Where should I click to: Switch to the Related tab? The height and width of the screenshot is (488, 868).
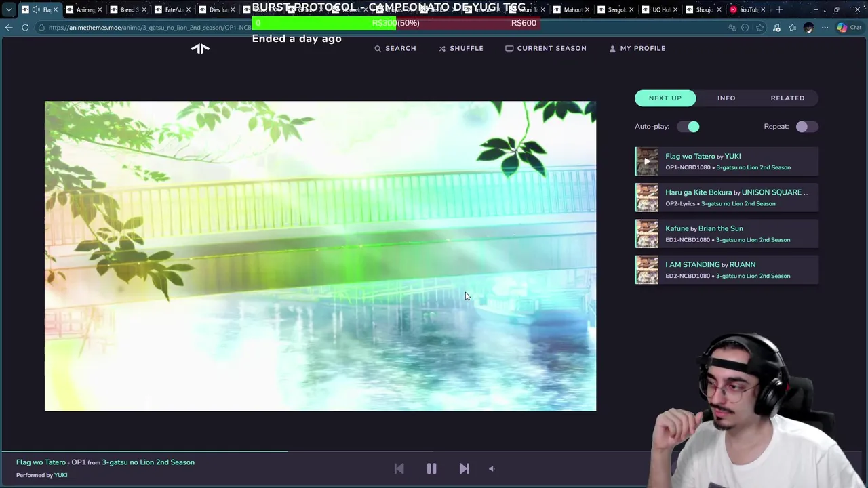click(787, 98)
